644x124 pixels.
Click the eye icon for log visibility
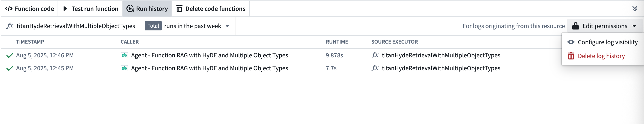click(571, 42)
